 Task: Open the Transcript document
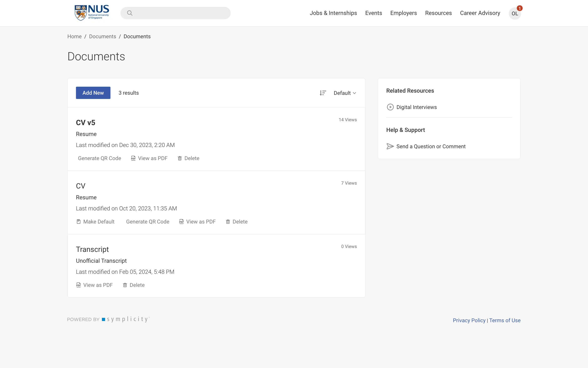click(x=92, y=249)
